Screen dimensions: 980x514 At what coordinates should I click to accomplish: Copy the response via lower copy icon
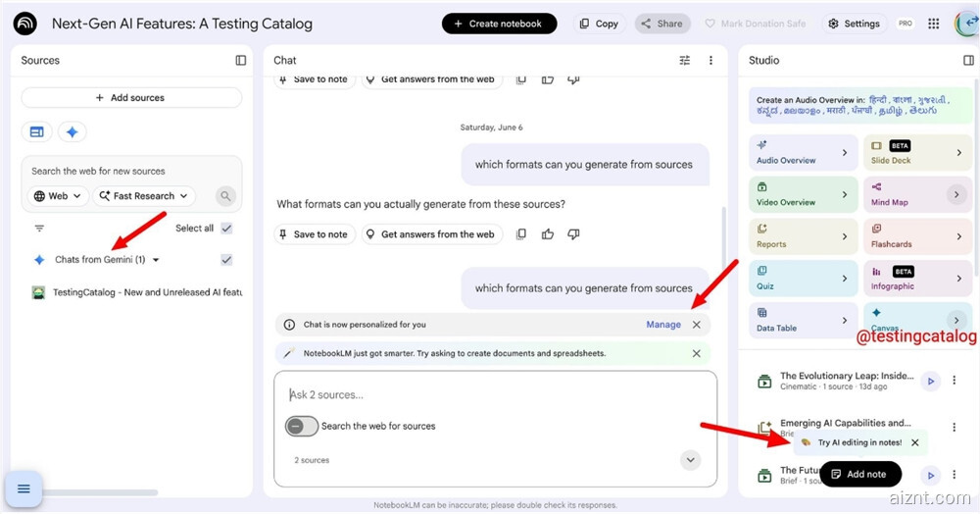[521, 233]
